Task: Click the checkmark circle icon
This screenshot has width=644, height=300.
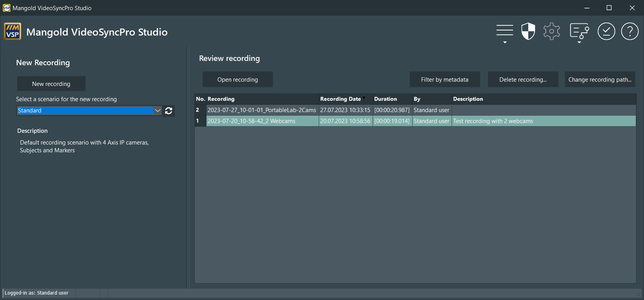Action: [606, 31]
